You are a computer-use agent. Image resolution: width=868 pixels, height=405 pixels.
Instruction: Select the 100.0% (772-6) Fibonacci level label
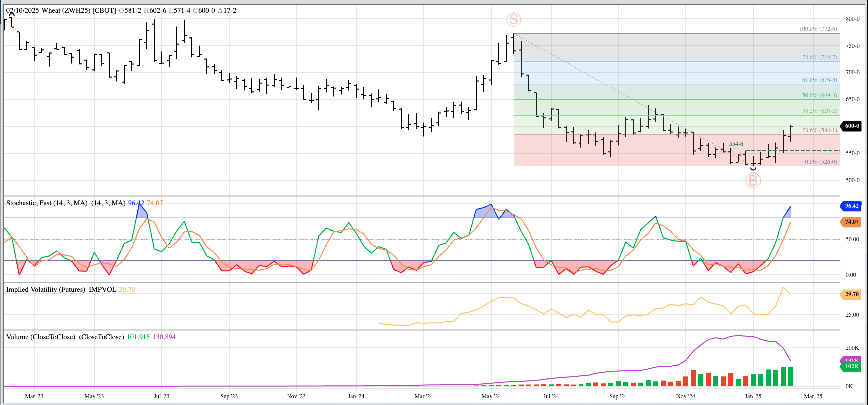[x=818, y=29]
